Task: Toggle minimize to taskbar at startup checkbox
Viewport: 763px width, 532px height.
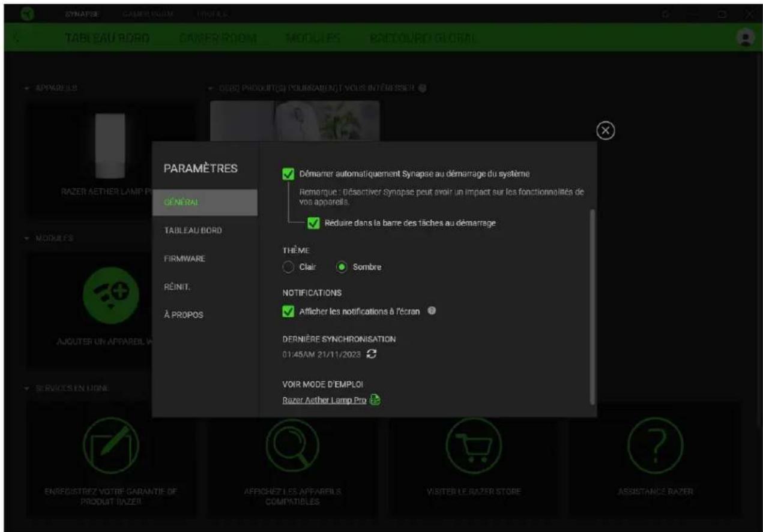Action: pos(313,223)
